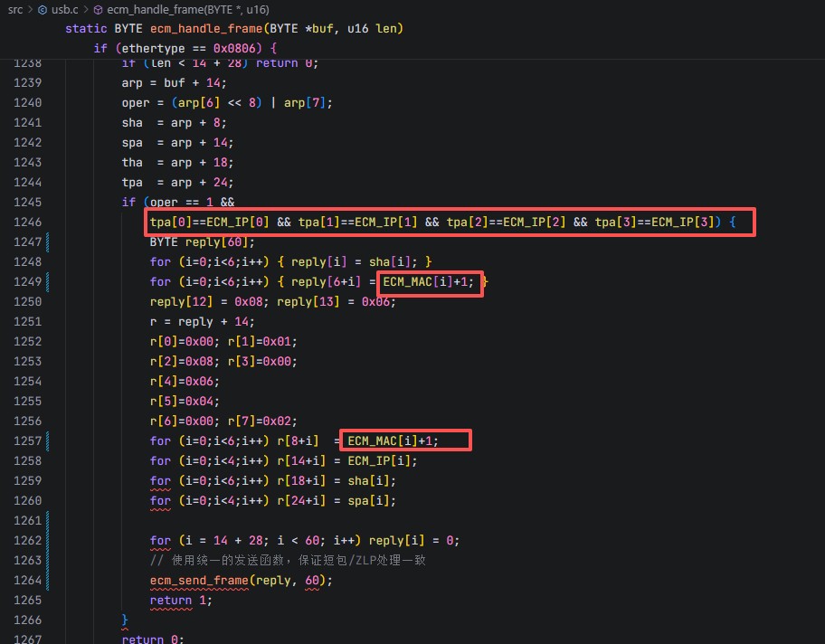
Task: Click the closing brace on line 1266
Action: [125, 620]
